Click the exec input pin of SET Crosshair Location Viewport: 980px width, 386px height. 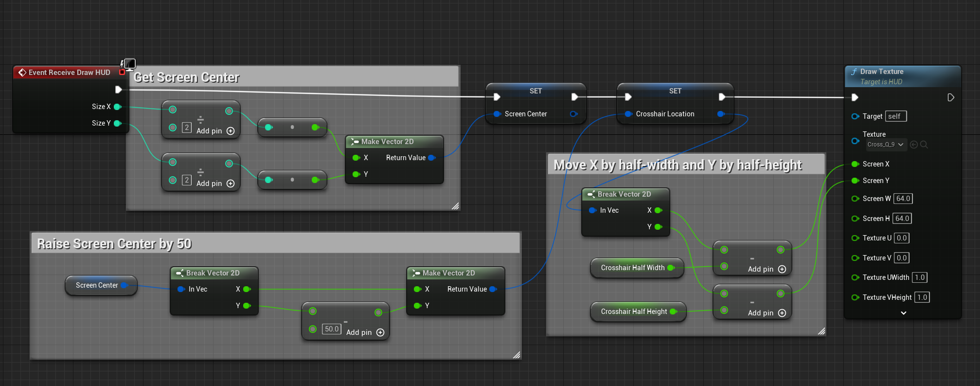pos(628,97)
